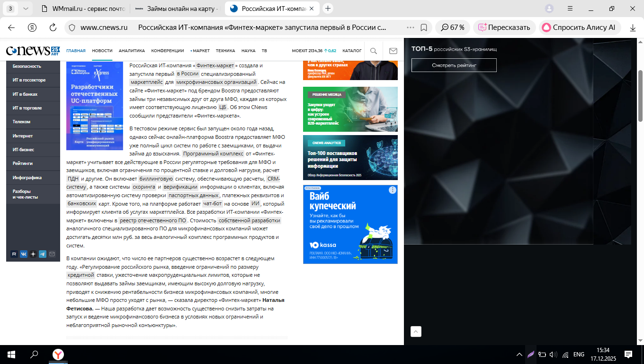Screen dimensions: 644x364
Task: Close the Российская ИТ-компания tab
Action: [x=313, y=9]
